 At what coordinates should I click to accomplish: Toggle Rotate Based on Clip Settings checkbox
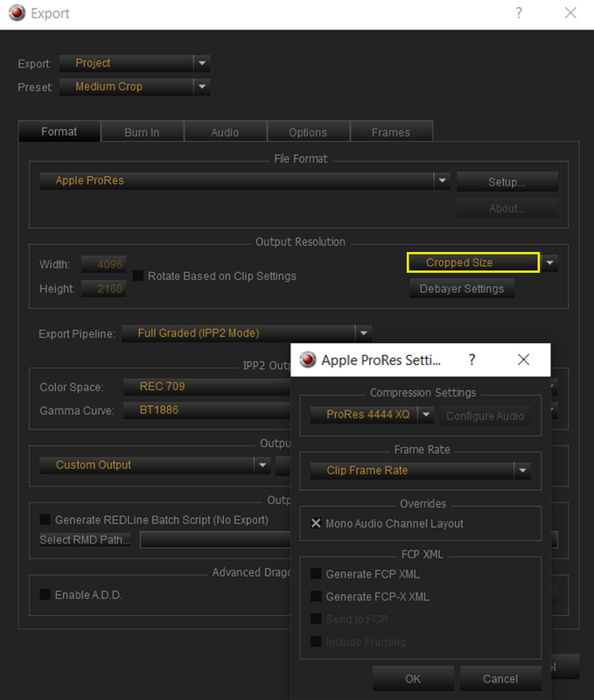[x=138, y=276]
